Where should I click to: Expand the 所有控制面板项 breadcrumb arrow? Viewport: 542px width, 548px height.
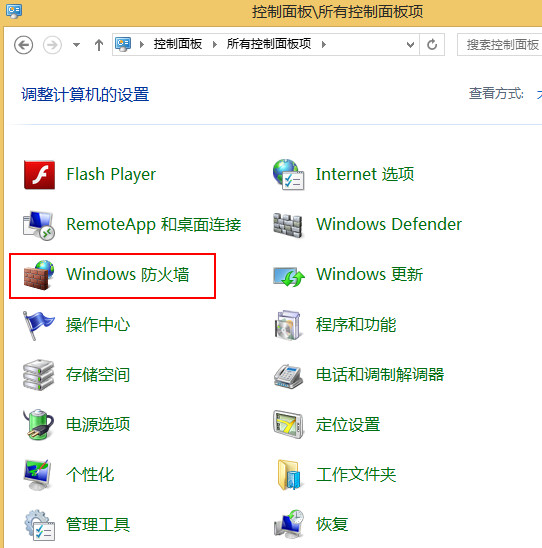[324, 44]
